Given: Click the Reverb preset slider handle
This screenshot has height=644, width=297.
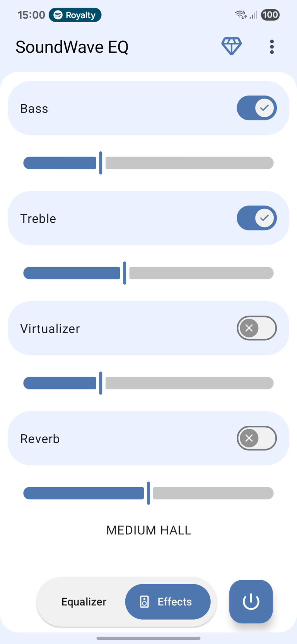Looking at the screenshot, I should [148, 493].
